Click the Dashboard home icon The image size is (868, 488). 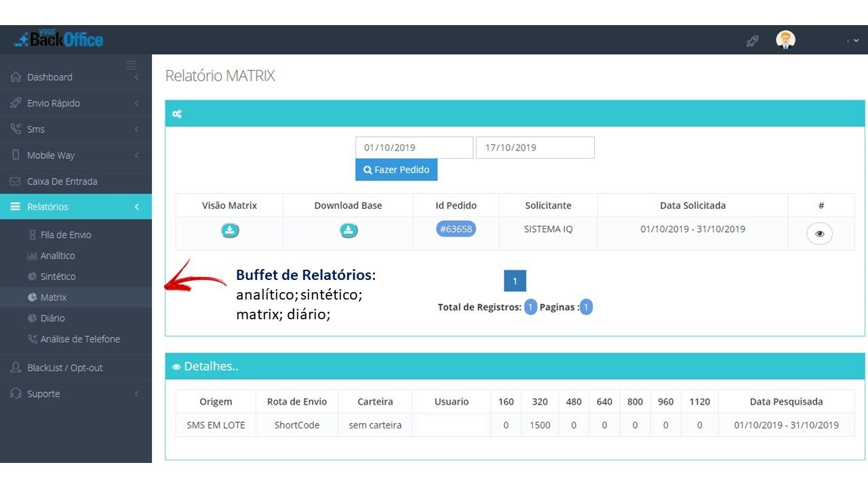[x=16, y=77]
